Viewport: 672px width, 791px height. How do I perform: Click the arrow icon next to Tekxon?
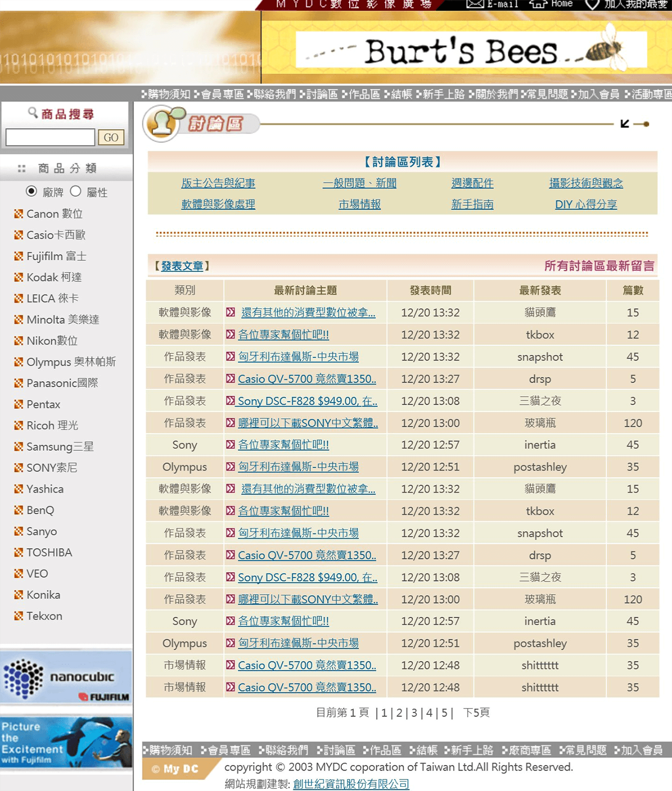(18, 616)
